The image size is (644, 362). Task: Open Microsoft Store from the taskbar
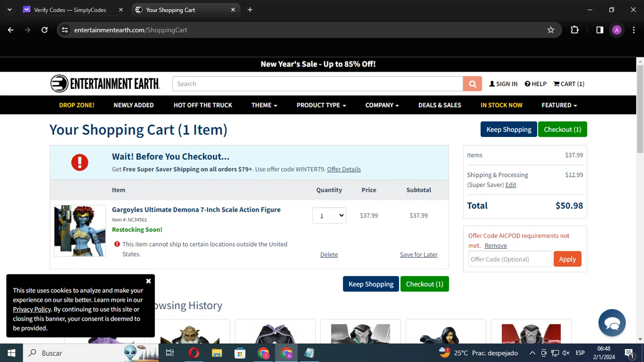coord(240,353)
